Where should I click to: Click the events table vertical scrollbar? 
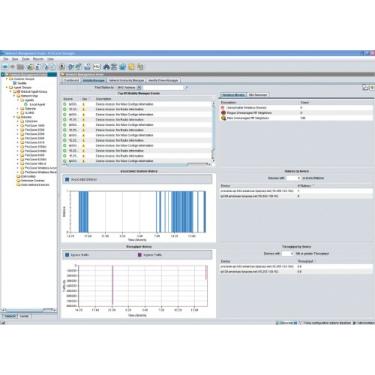213,132
